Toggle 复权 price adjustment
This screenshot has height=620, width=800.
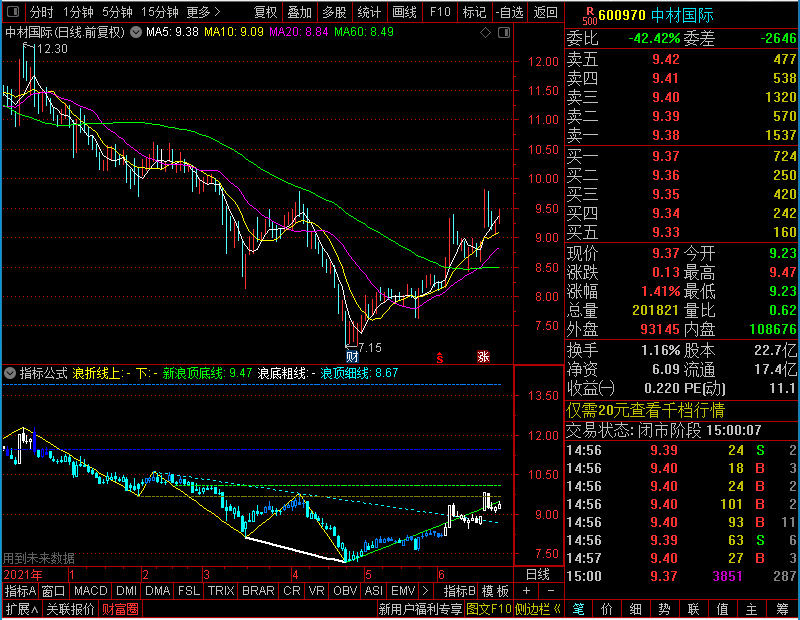(x=265, y=12)
